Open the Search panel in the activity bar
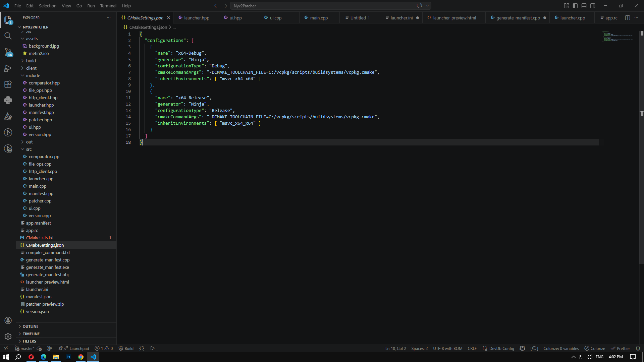 click(x=8, y=36)
